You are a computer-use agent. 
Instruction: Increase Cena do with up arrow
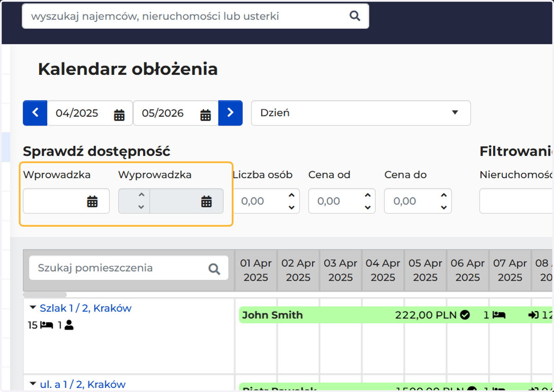click(x=444, y=195)
